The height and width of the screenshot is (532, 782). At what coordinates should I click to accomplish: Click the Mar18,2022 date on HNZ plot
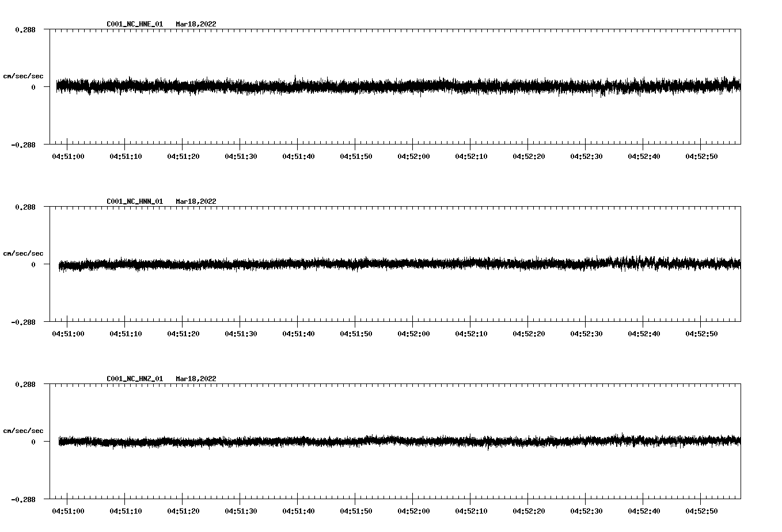pos(196,379)
